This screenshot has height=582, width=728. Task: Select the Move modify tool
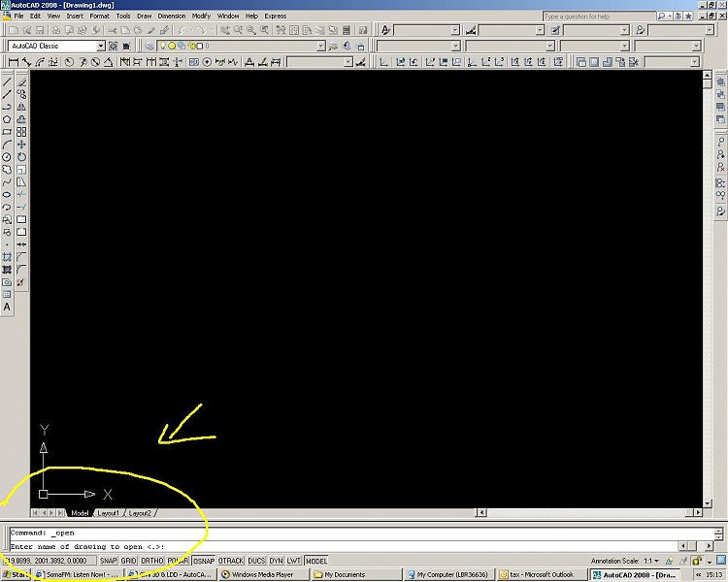[x=21, y=145]
